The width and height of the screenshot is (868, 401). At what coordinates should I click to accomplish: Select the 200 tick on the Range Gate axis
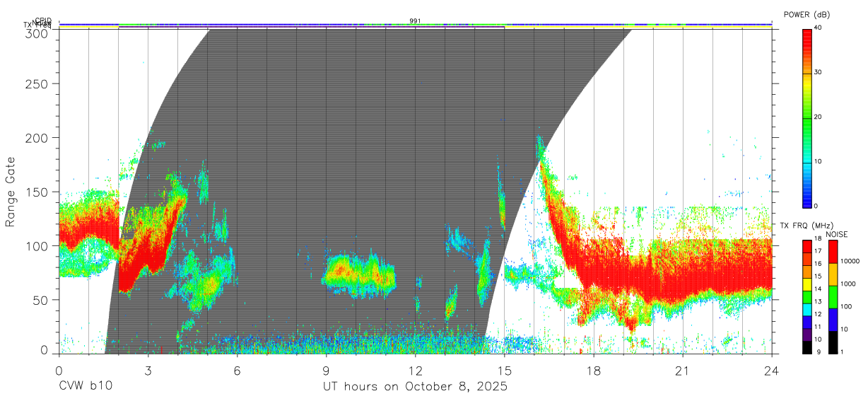(x=38, y=137)
